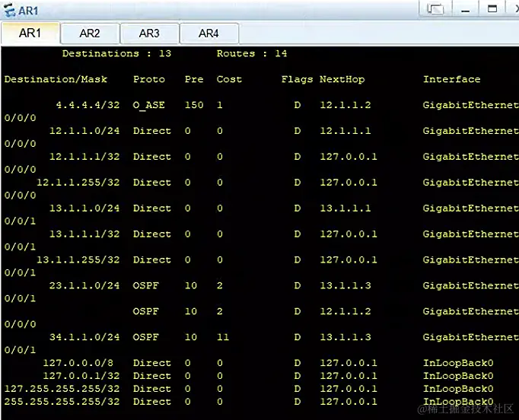The image size is (519, 420).
Task: Switch to the AR1 tab
Action: (30, 33)
